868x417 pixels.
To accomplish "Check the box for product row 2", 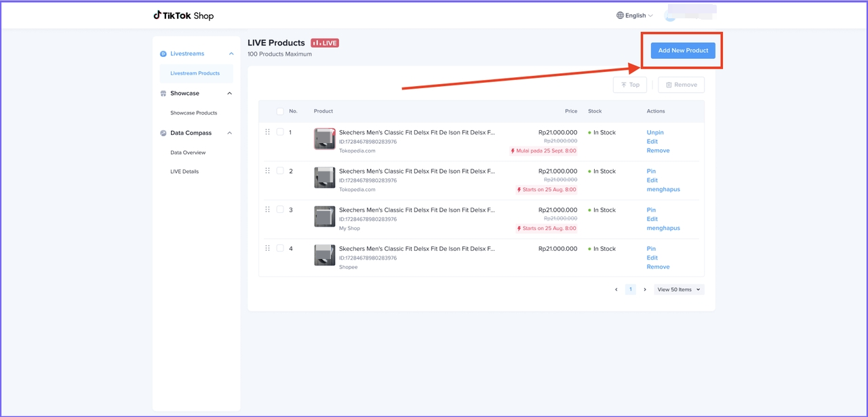I will point(280,171).
